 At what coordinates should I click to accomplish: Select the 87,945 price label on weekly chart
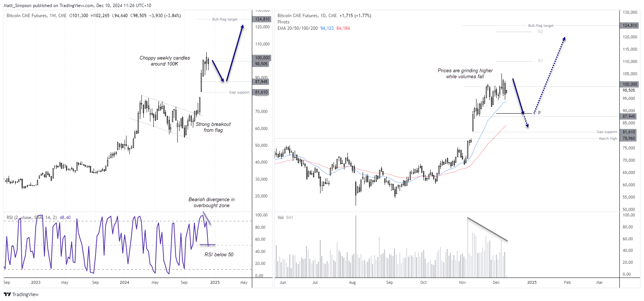click(261, 82)
